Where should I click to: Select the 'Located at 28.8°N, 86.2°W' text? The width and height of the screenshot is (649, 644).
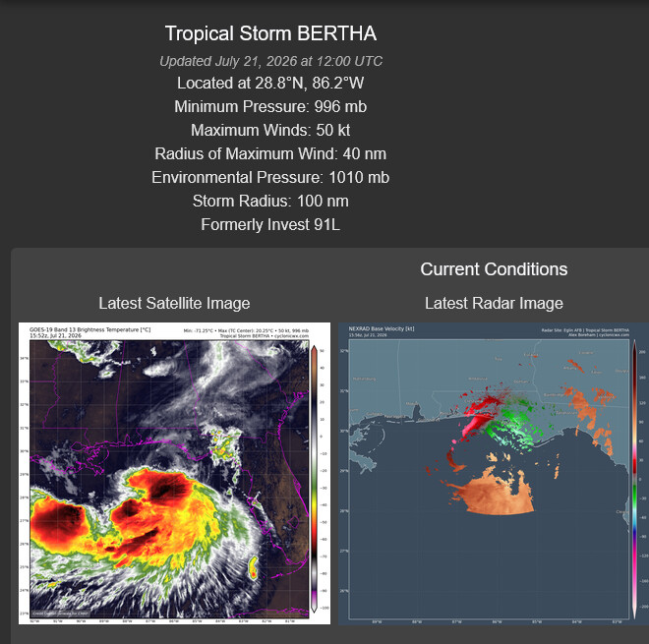point(270,83)
